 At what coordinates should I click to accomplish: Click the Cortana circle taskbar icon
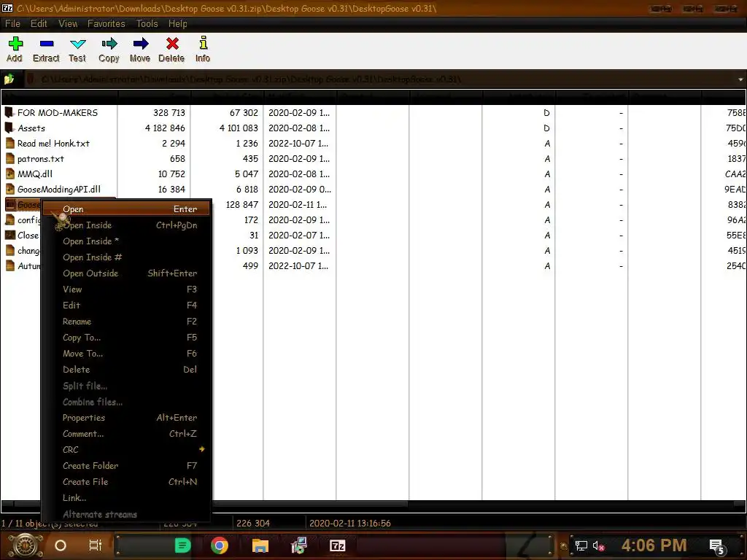pyautogui.click(x=61, y=545)
